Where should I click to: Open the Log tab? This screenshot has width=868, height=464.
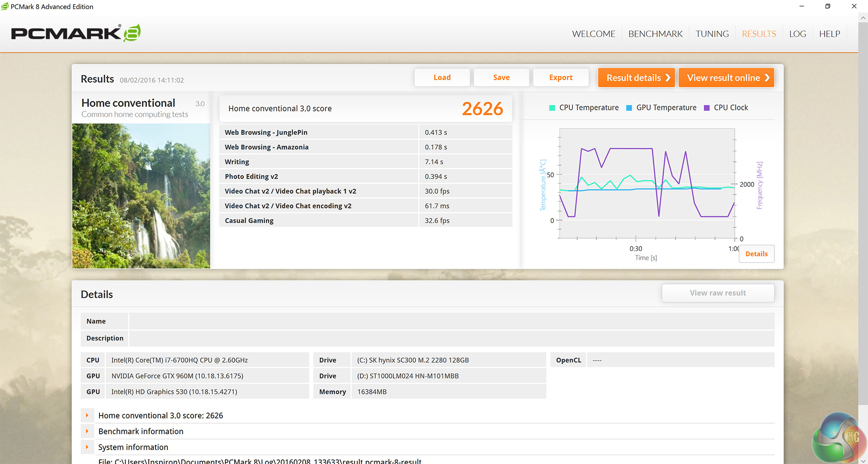coord(797,34)
